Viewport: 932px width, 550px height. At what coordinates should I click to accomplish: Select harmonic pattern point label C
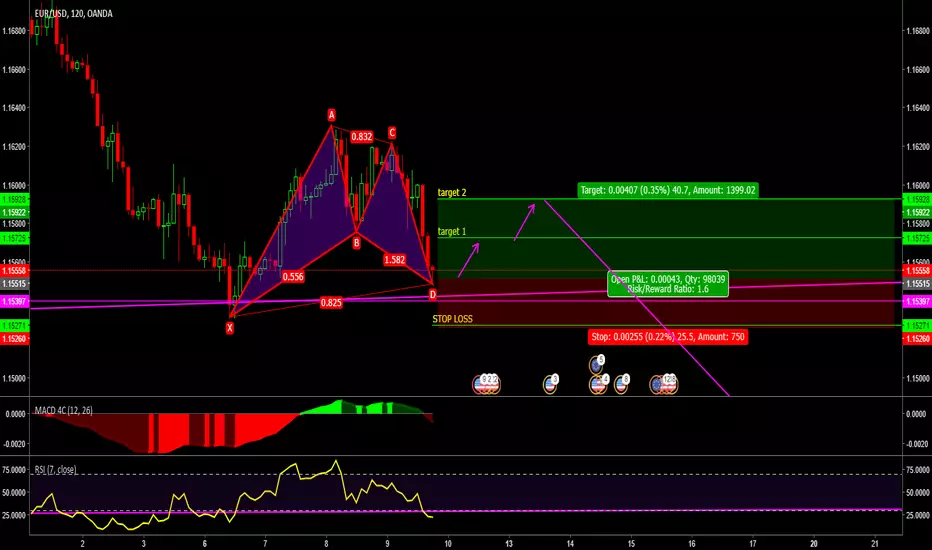pyautogui.click(x=392, y=133)
